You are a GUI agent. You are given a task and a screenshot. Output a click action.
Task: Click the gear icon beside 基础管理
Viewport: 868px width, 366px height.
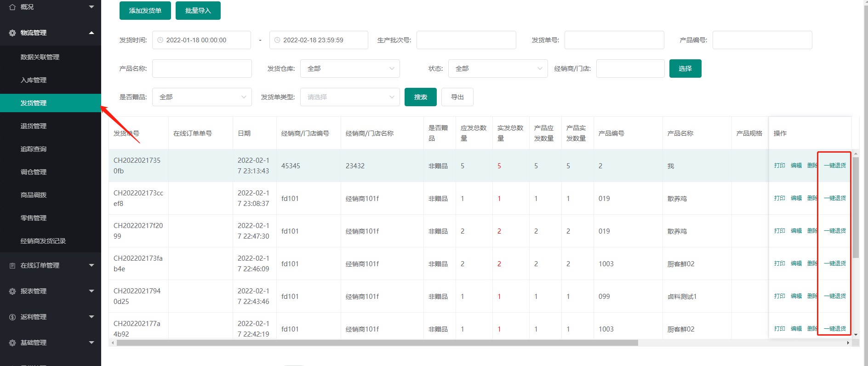12,343
